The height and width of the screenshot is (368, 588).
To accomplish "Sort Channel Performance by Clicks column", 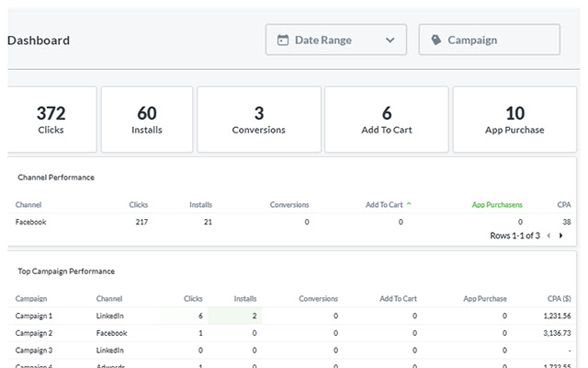I will [x=139, y=204].
